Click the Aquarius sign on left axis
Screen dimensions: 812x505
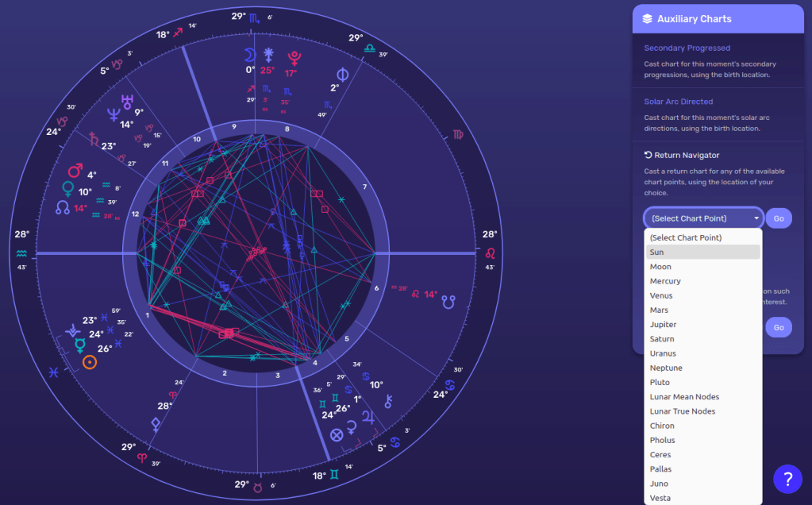click(x=21, y=252)
